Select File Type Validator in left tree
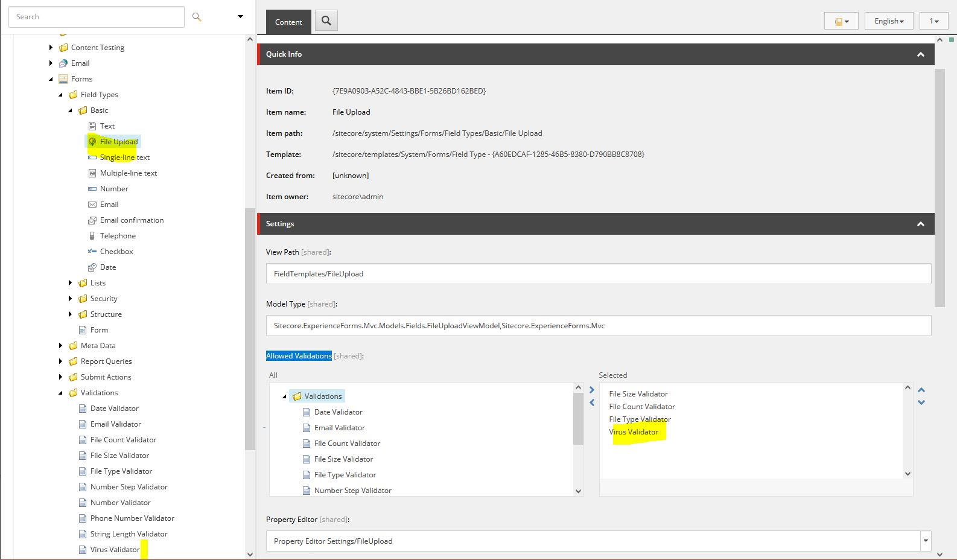 tap(121, 471)
